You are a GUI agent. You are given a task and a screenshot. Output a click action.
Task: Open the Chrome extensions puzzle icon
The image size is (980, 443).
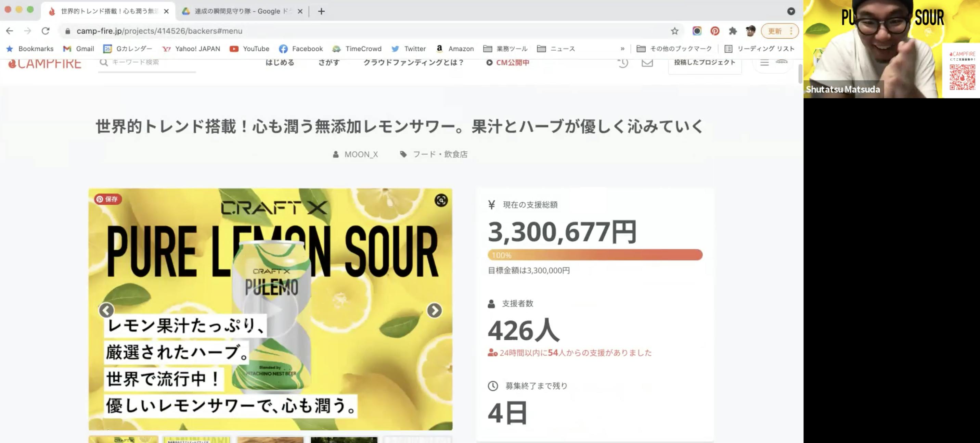pos(732,31)
